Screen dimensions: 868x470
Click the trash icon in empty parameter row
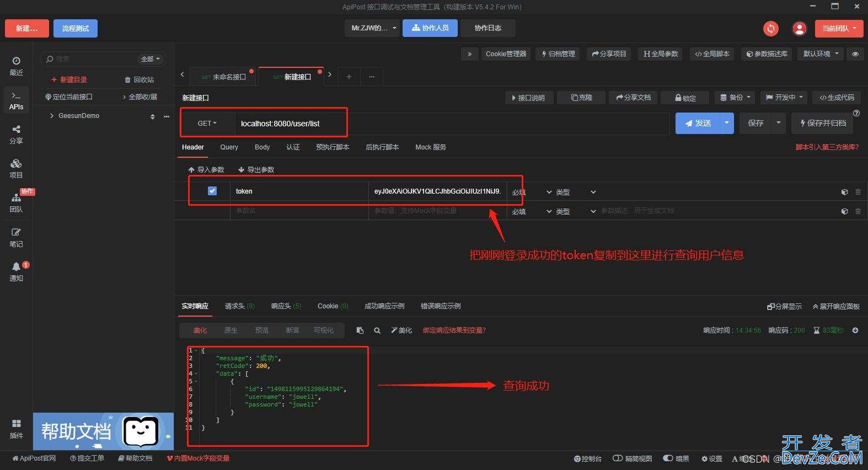(x=858, y=211)
